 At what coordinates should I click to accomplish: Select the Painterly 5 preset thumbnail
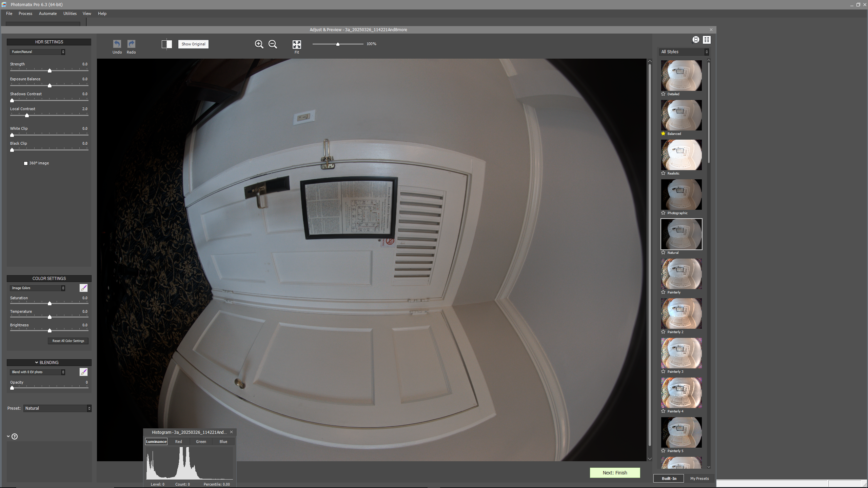681,432
